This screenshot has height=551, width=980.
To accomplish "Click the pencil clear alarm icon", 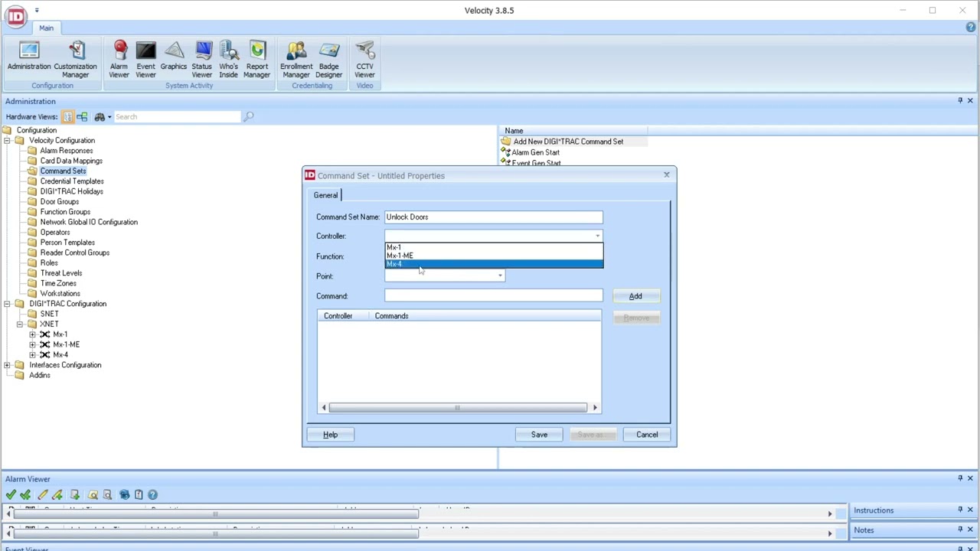I will click(x=42, y=495).
